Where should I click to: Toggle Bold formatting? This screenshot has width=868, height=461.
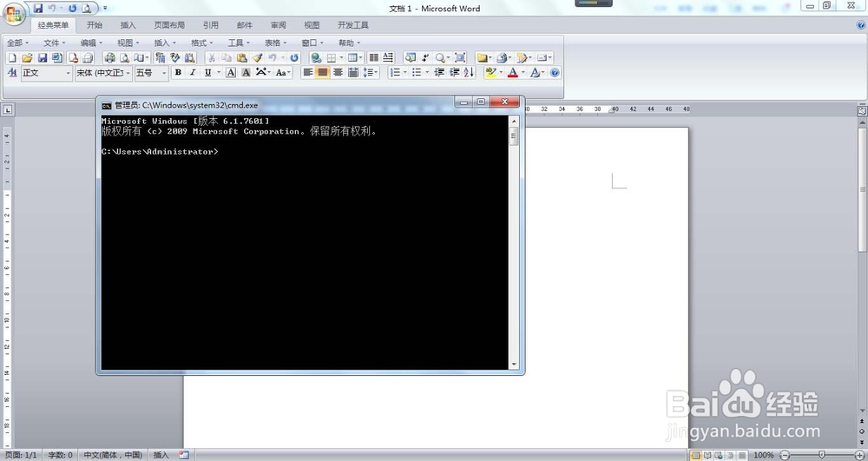[x=178, y=73]
